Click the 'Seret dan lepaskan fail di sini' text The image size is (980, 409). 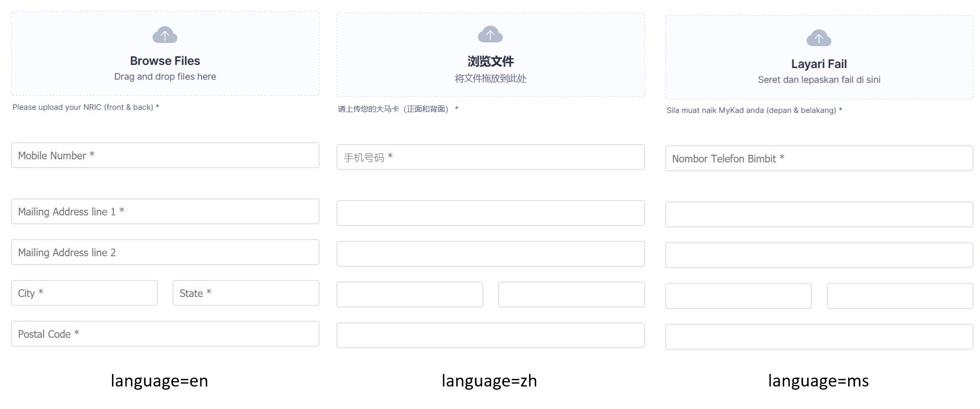[x=819, y=79]
